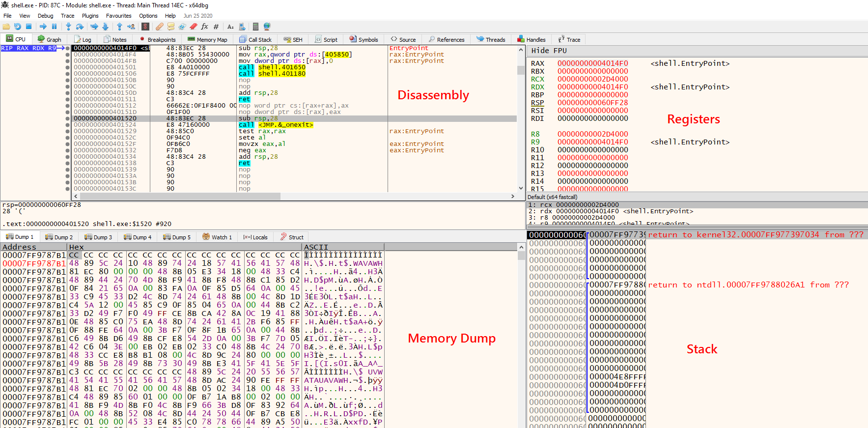Click the globe icon in the toolbar
This screenshot has height=428, width=868.
[x=267, y=27]
